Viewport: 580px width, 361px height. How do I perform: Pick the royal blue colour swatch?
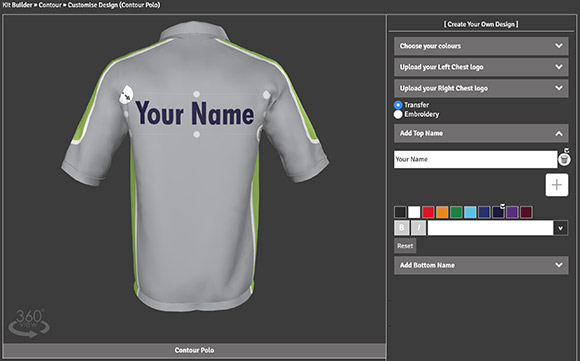[485, 212]
